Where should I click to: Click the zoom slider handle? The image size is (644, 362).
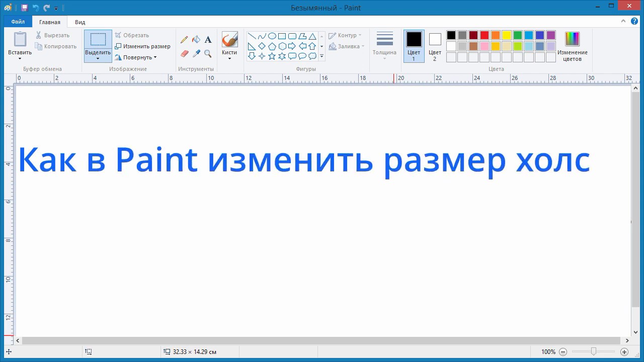[594, 352]
